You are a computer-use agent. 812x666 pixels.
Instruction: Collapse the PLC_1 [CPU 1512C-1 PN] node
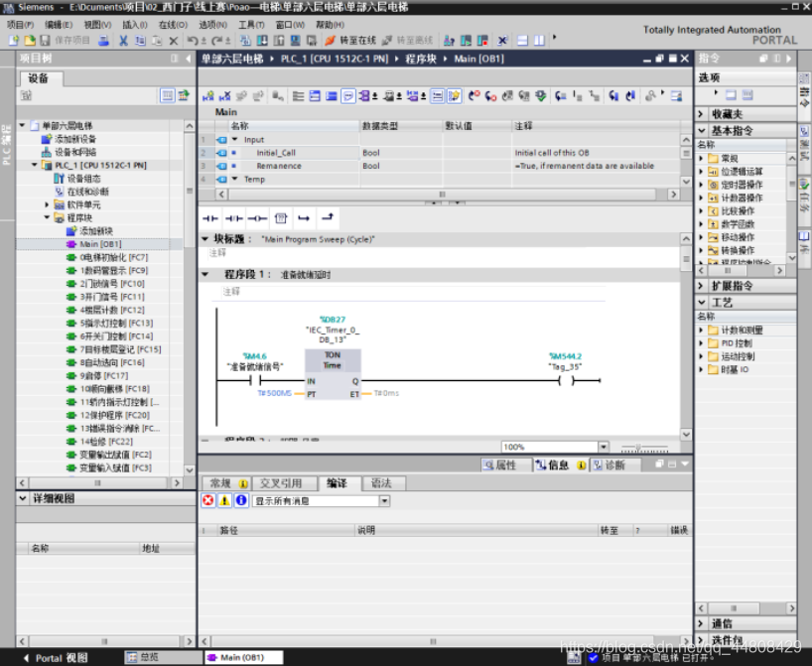click(35, 165)
